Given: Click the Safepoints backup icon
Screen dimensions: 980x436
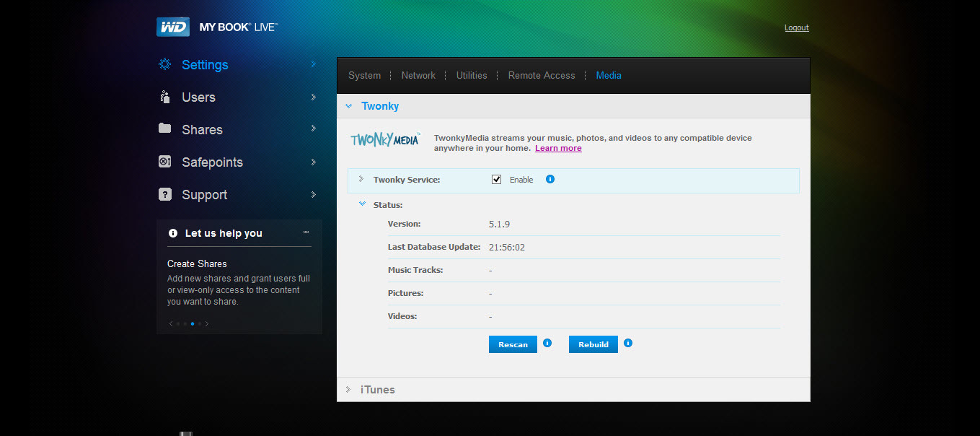Looking at the screenshot, I should [x=165, y=162].
